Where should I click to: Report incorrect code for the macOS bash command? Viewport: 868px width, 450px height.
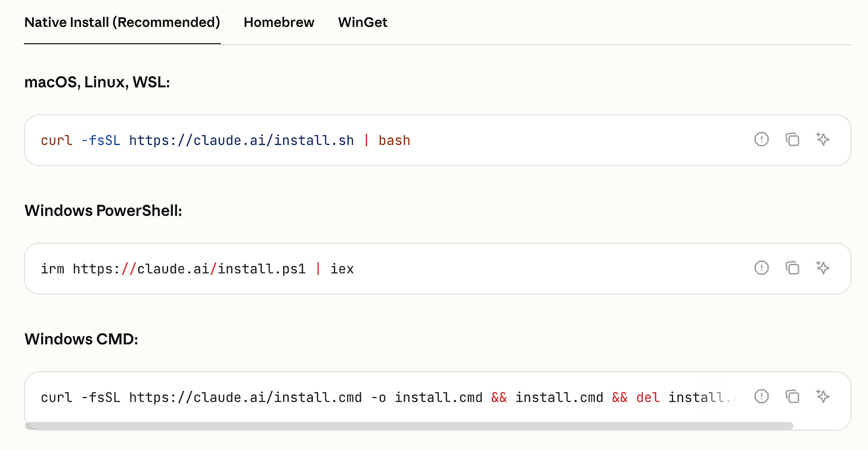(x=761, y=140)
